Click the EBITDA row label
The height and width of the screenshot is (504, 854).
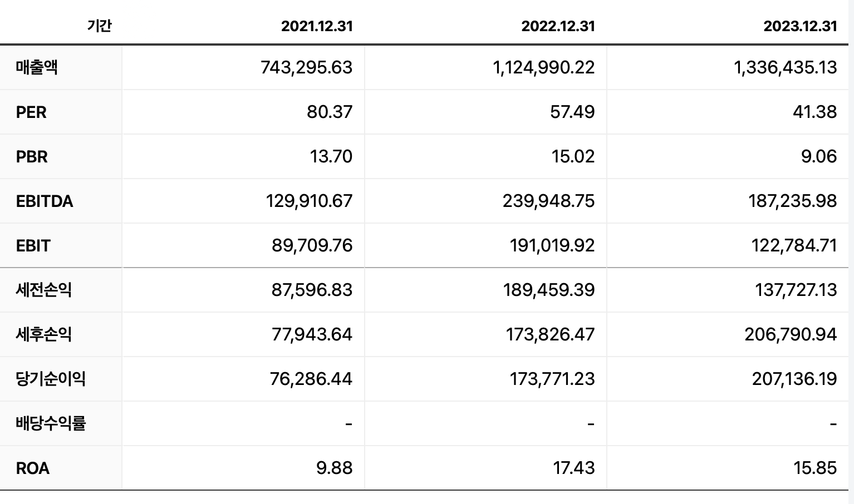click(x=45, y=201)
